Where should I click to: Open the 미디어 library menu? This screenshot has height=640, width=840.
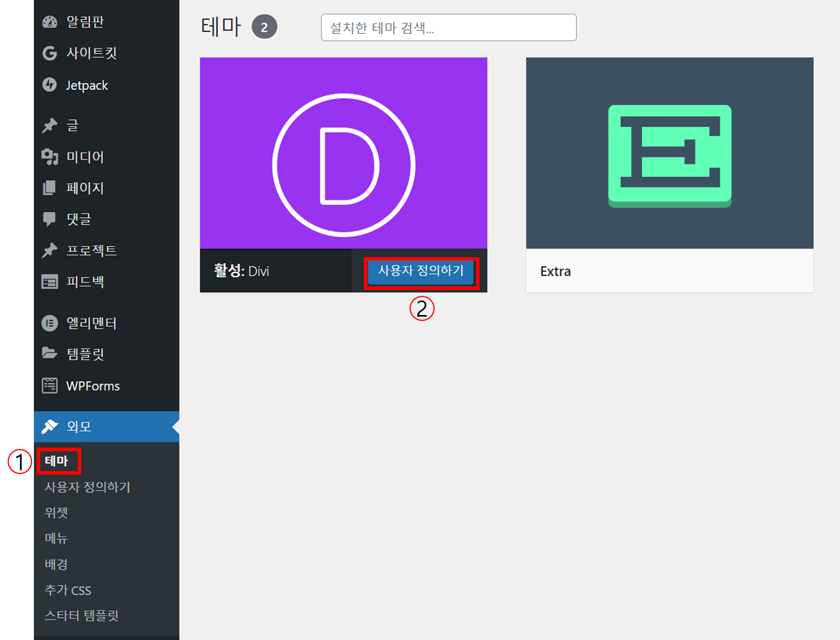point(106,157)
